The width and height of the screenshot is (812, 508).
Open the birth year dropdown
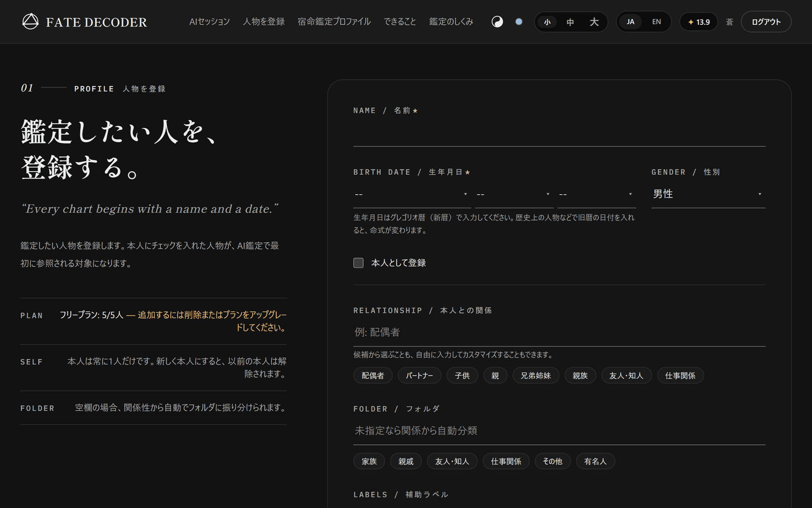click(x=412, y=194)
